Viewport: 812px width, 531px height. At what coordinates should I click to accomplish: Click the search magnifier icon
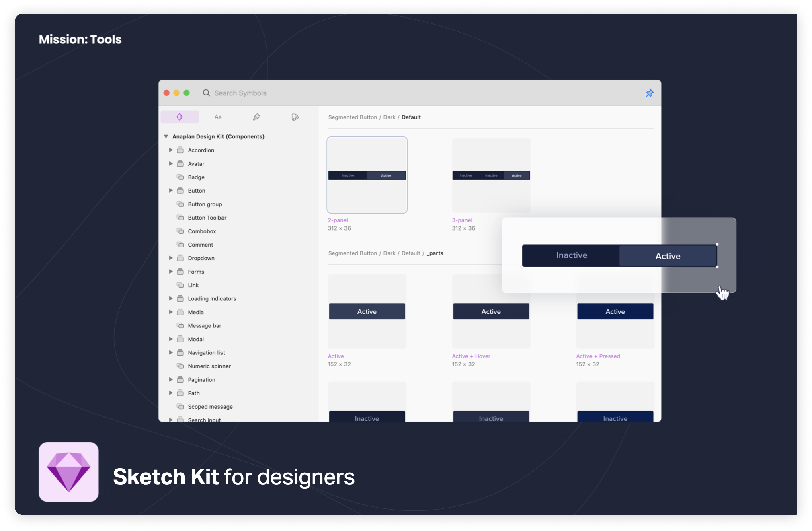tap(206, 93)
